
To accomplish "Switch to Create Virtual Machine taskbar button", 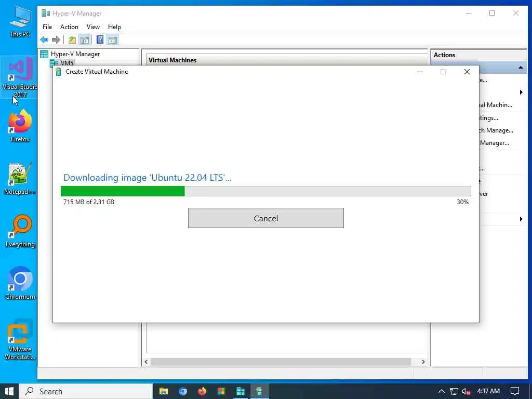I will (x=260, y=391).
